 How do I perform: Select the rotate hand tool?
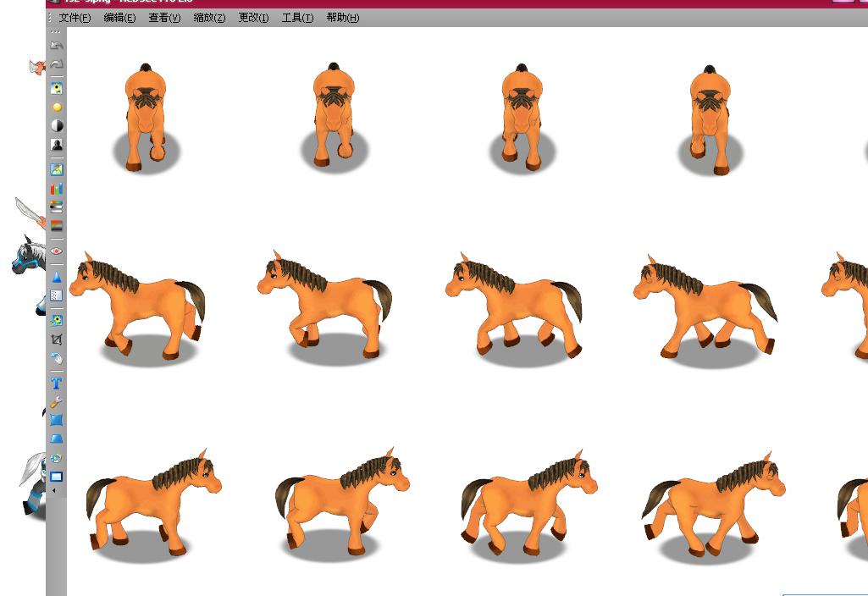click(57, 358)
